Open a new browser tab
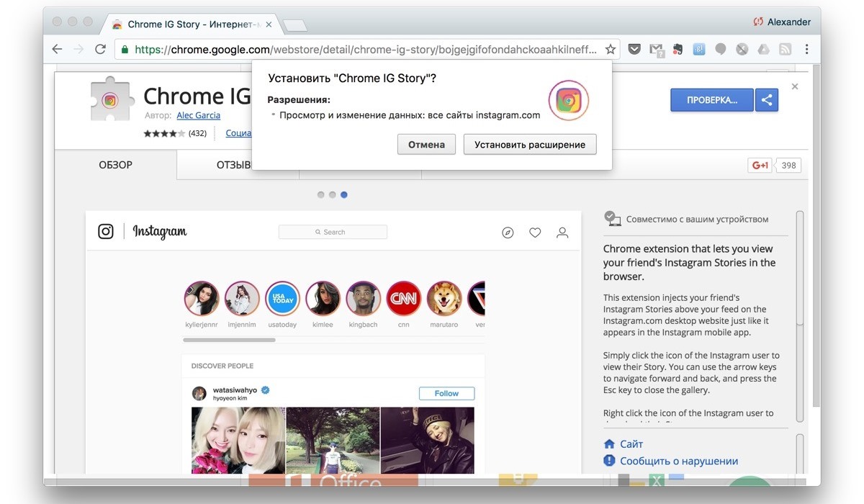864x504 pixels. point(294,25)
